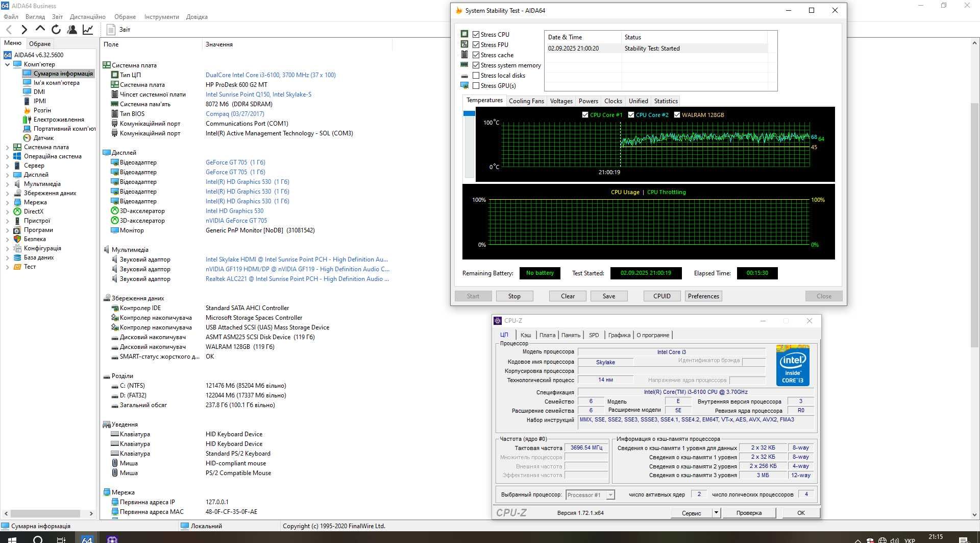This screenshot has width=980, height=543.
Task: Open the Інструменти menu
Action: tap(161, 17)
